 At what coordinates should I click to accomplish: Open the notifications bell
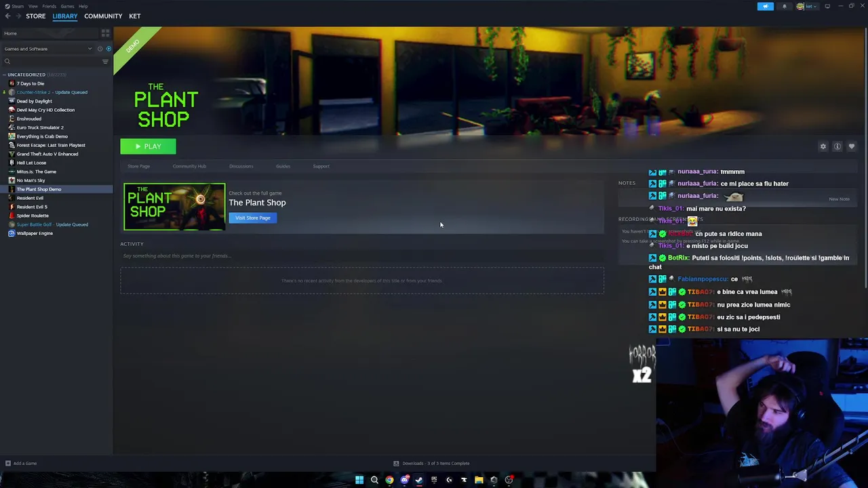[785, 6]
